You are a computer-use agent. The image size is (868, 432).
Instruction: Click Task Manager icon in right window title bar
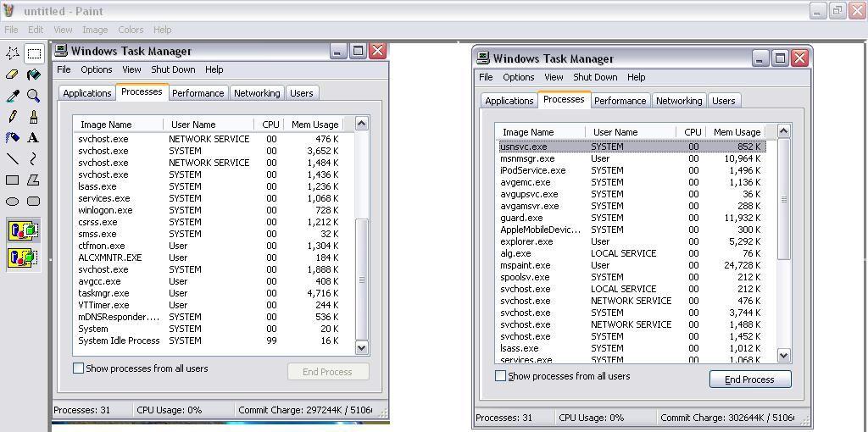click(483, 58)
